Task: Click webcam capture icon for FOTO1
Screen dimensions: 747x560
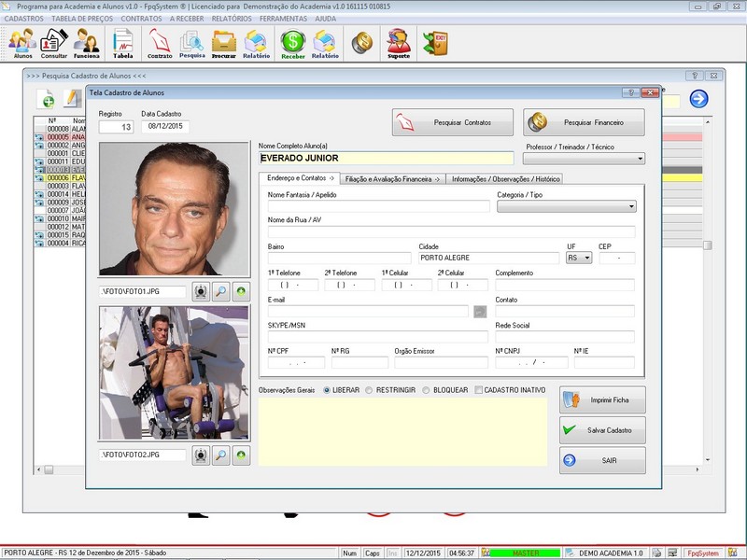Action: tap(201, 291)
